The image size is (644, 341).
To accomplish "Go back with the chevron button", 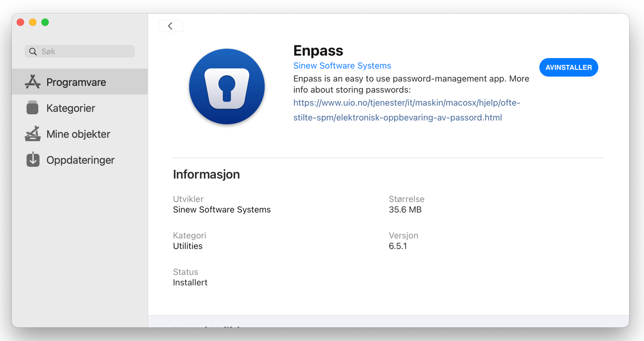I will tap(170, 26).
